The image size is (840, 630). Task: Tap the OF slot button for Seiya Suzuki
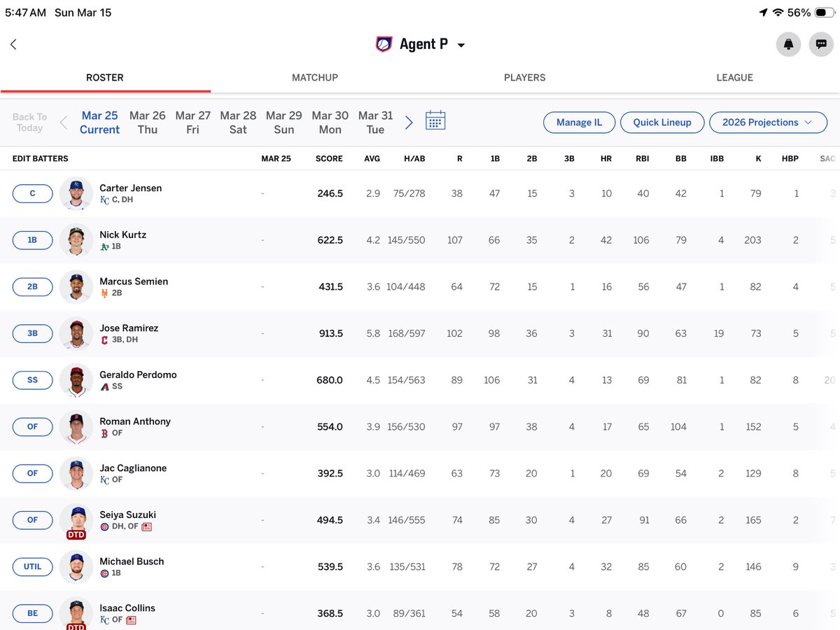(x=32, y=520)
